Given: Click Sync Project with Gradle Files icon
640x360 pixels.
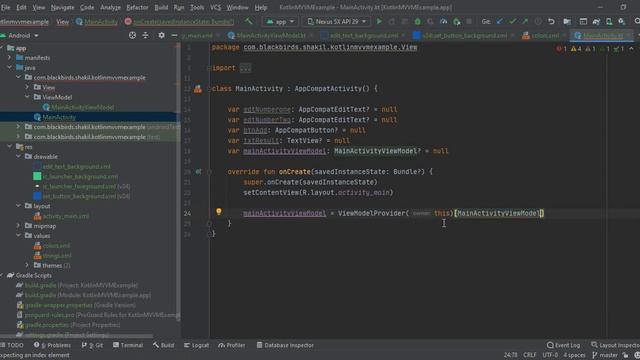Looking at the screenshot, I should click(x=596, y=21).
